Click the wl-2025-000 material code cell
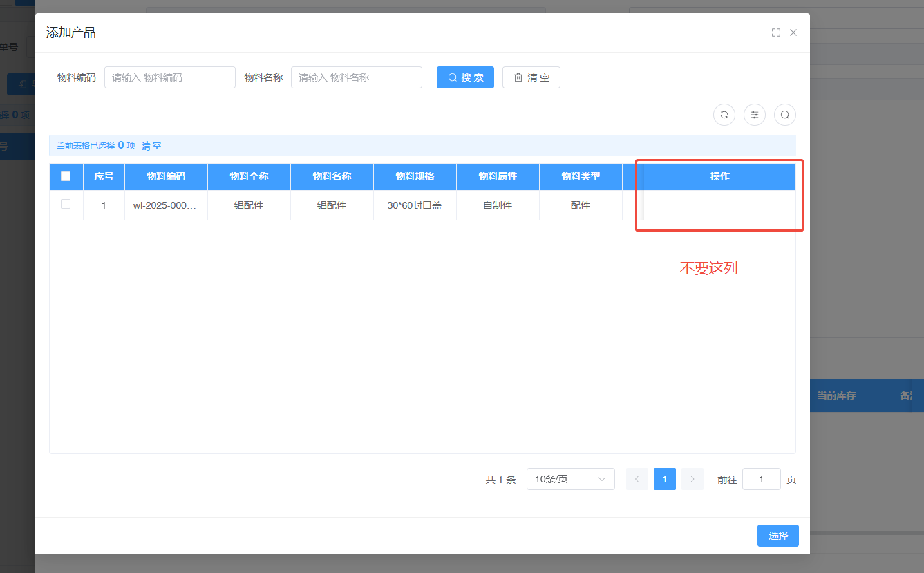924x573 pixels. [166, 205]
